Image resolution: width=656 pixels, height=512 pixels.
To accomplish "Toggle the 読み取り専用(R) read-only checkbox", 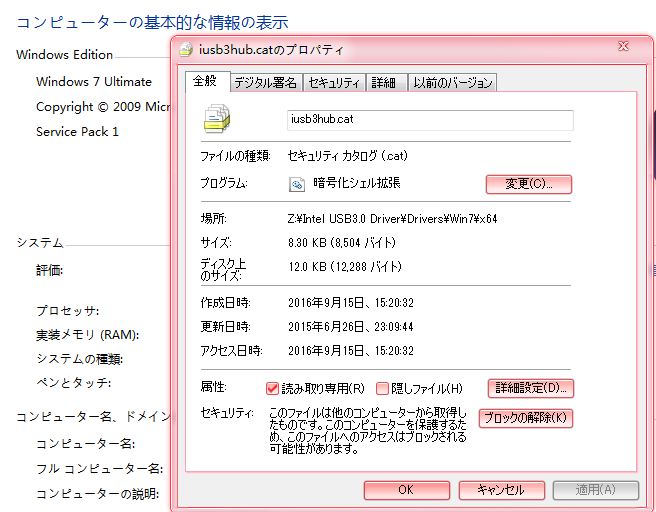I will click(x=272, y=389).
